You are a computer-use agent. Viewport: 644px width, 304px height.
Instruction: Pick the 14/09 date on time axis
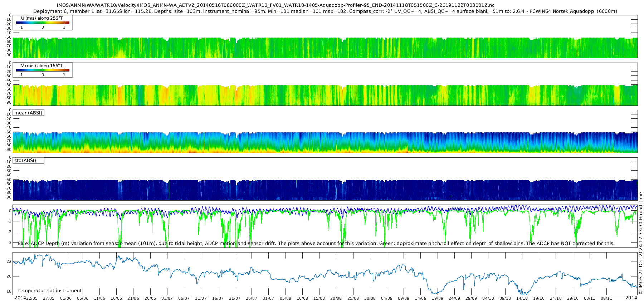(x=420, y=298)
